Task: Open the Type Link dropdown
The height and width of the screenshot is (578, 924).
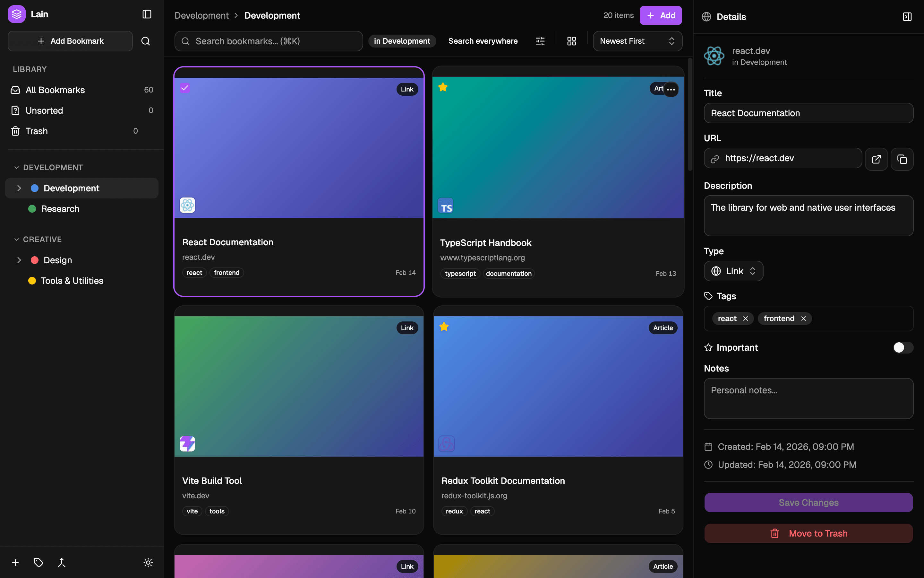Action: click(733, 271)
